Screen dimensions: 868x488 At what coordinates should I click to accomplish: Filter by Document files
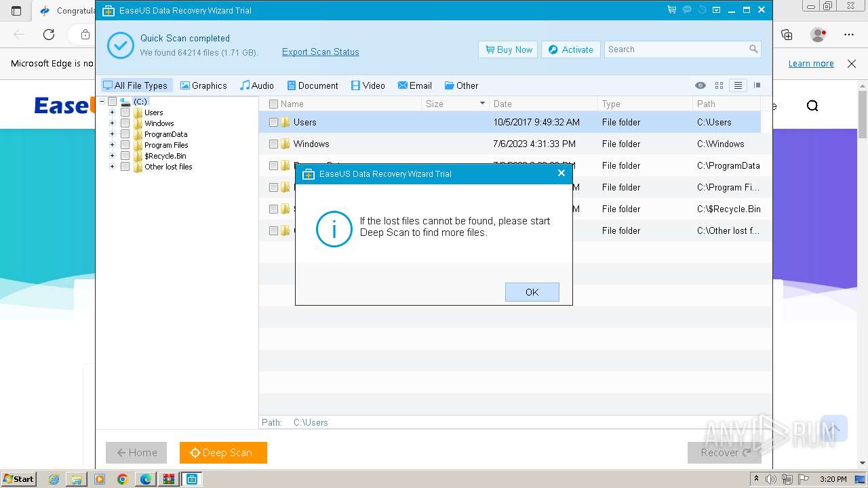tap(313, 85)
